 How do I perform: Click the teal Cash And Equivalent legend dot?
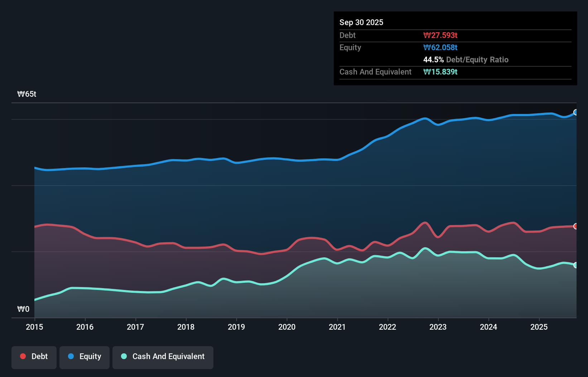tap(123, 356)
